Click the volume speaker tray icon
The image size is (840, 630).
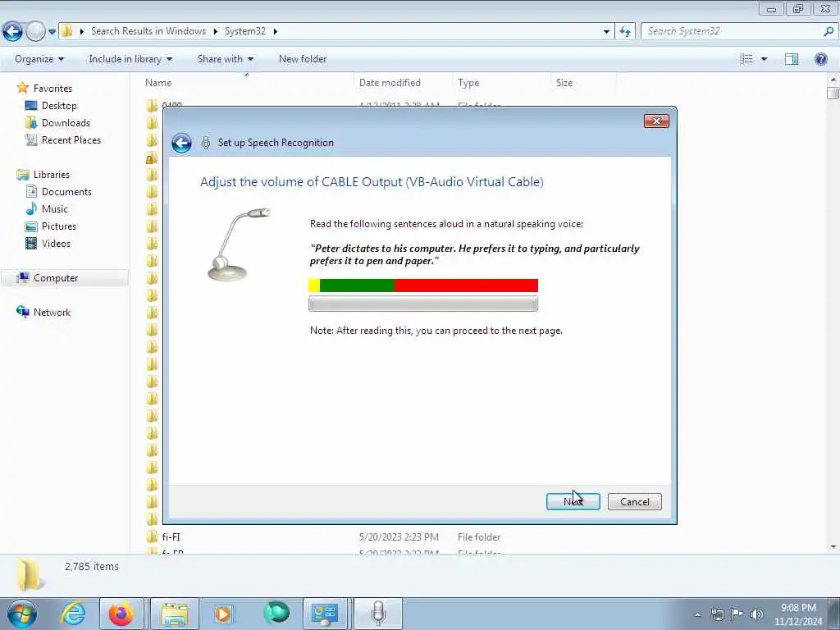pyautogui.click(x=757, y=614)
